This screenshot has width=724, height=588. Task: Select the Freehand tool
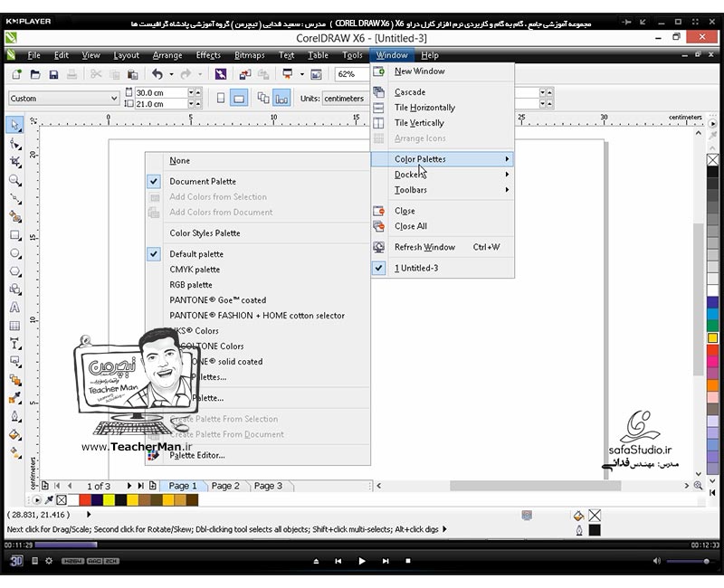14,198
